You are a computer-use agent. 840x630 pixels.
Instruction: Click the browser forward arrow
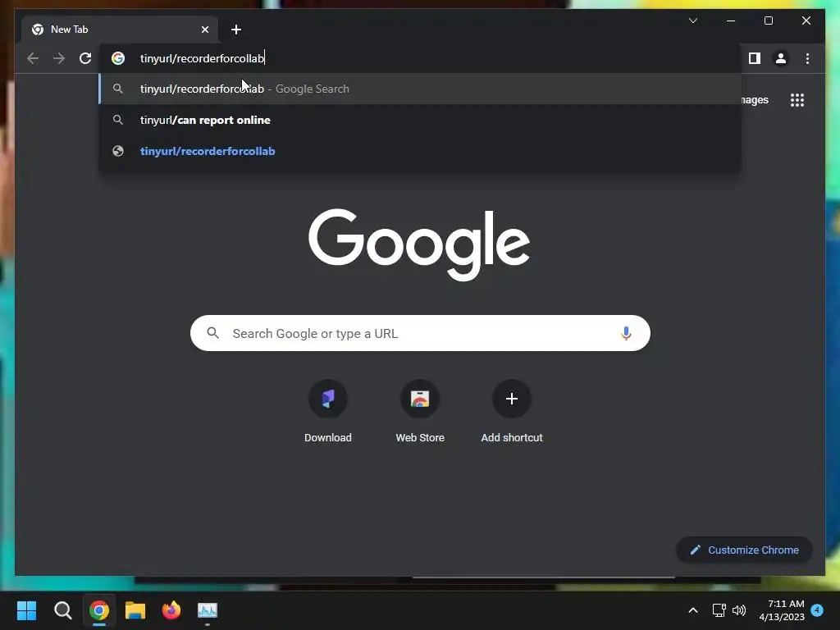click(59, 58)
